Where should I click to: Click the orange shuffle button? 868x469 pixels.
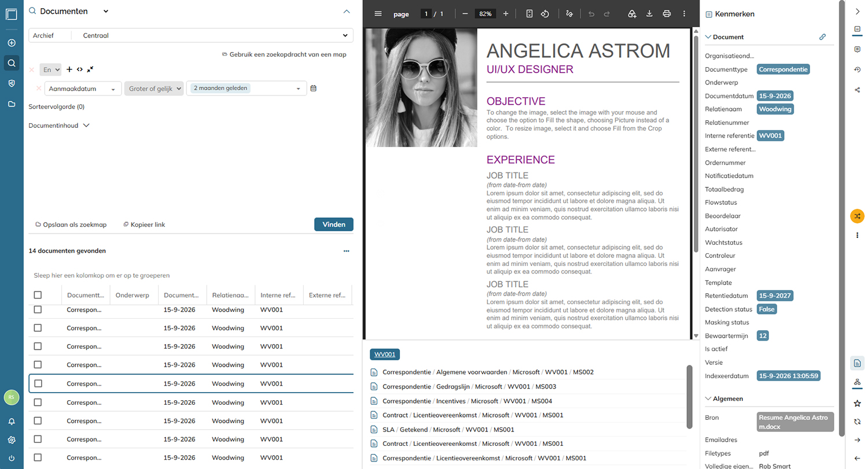coord(857,216)
